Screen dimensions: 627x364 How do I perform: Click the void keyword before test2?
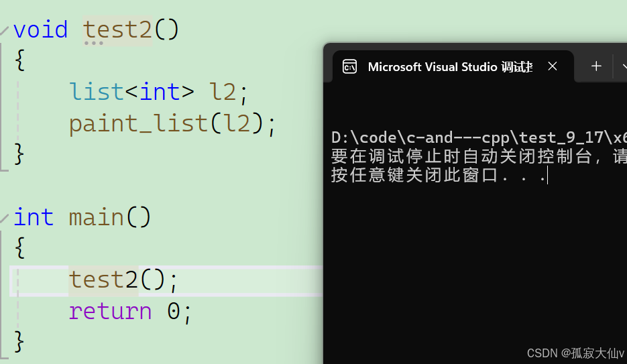coord(40,29)
